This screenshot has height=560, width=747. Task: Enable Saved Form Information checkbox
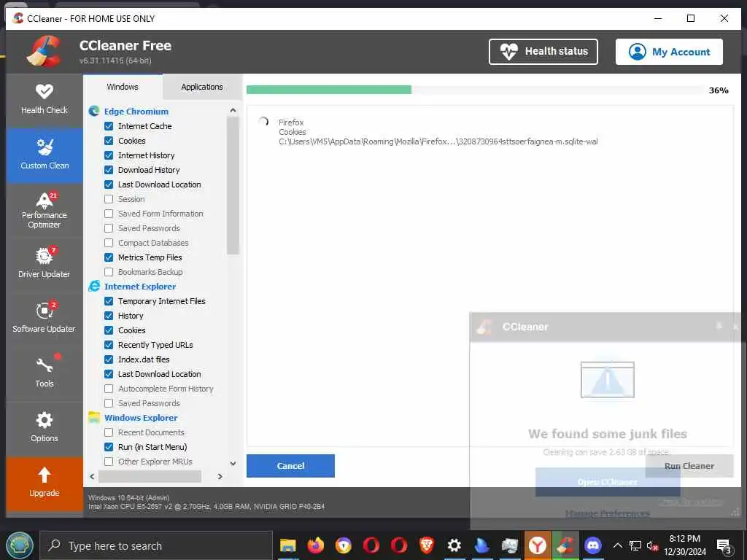click(x=109, y=214)
